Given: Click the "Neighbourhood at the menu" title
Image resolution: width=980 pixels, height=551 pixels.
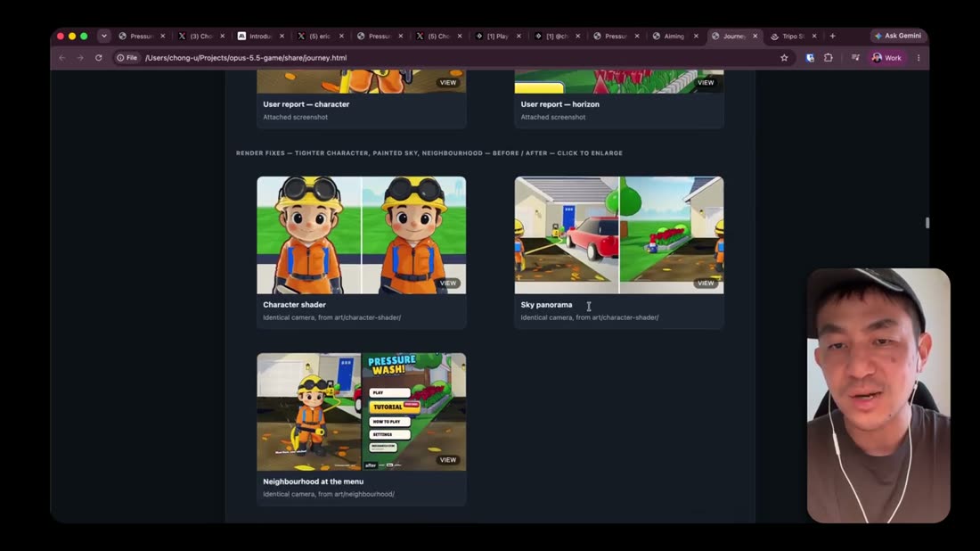Looking at the screenshot, I should pyautogui.click(x=313, y=481).
